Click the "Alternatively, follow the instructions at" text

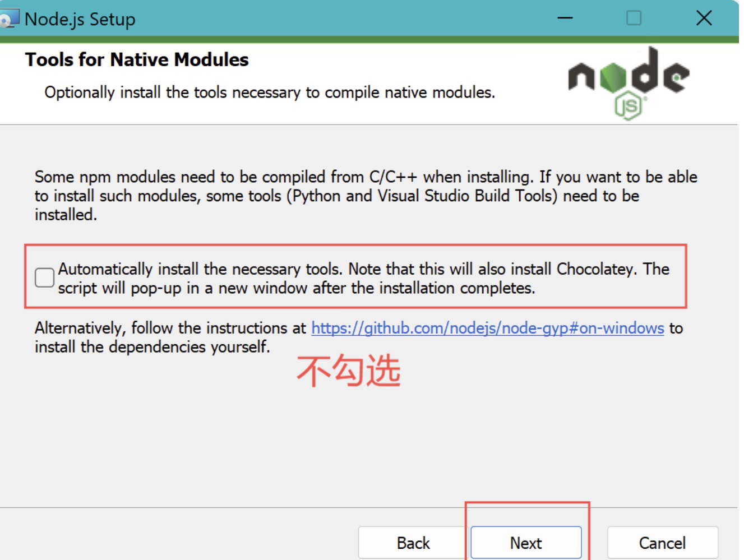[170, 328]
